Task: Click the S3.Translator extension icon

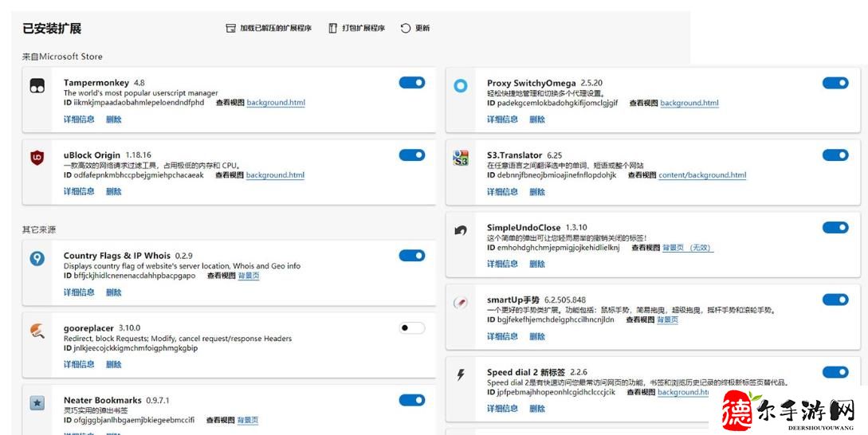Action: 461,158
